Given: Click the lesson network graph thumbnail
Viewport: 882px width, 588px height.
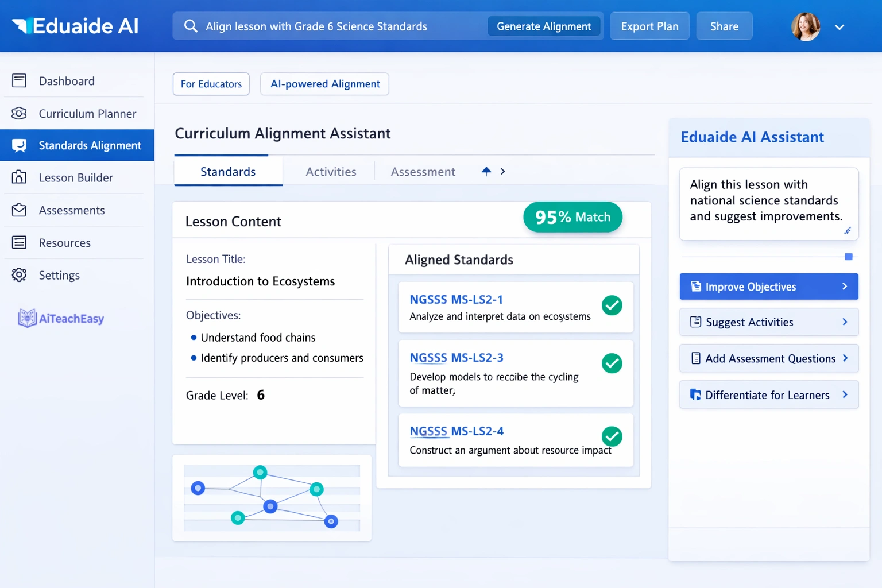Looking at the screenshot, I should coord(272,497).
